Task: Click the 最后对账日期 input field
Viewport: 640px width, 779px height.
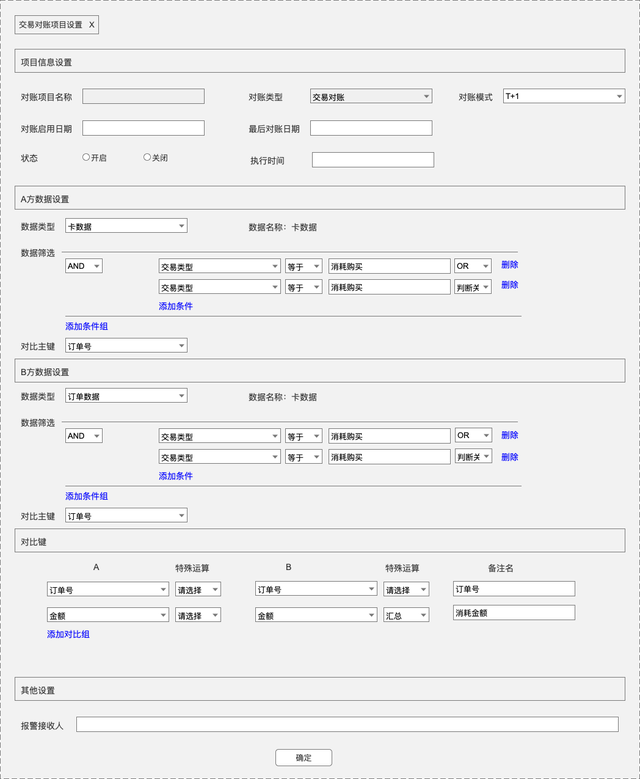Action: pyautogui.click(x=371, y=128)
